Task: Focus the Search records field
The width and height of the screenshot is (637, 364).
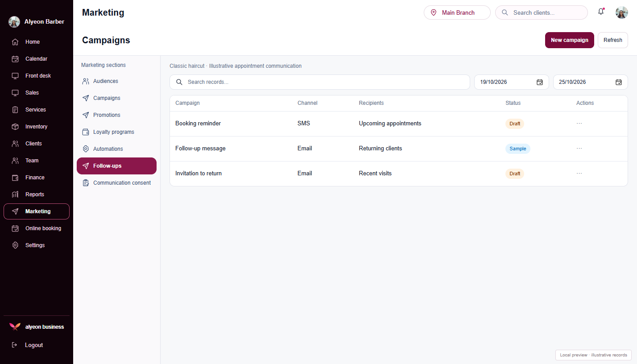Action: [320, 82]
